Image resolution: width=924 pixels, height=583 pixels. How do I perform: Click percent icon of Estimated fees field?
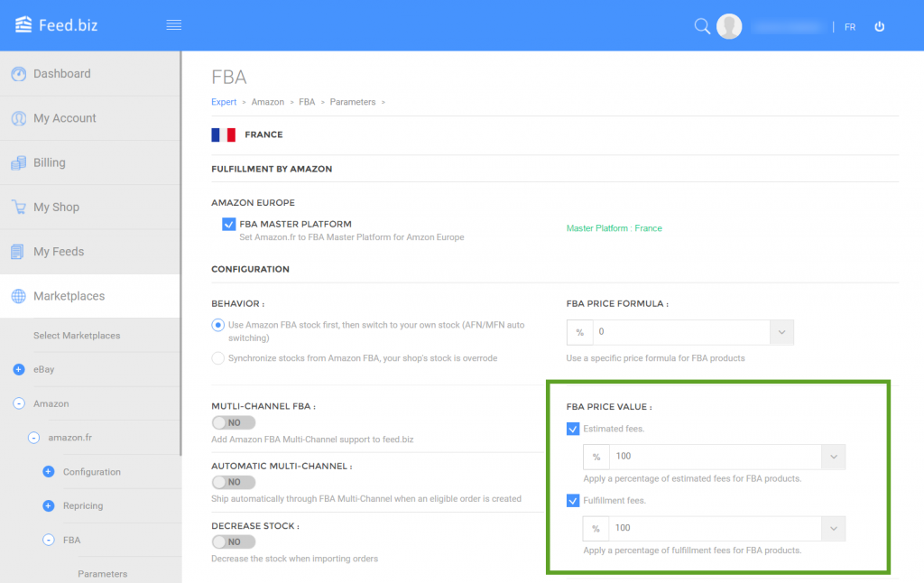[x=596, y=457]
